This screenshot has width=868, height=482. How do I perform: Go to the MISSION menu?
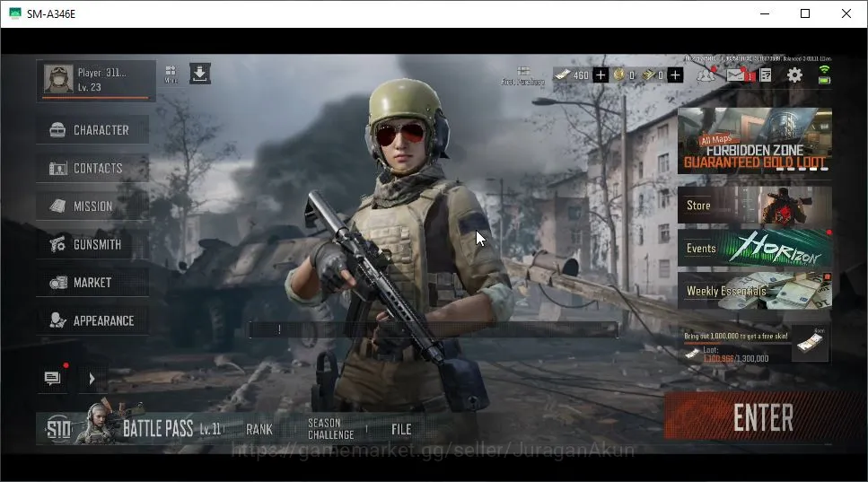[92, 206]
